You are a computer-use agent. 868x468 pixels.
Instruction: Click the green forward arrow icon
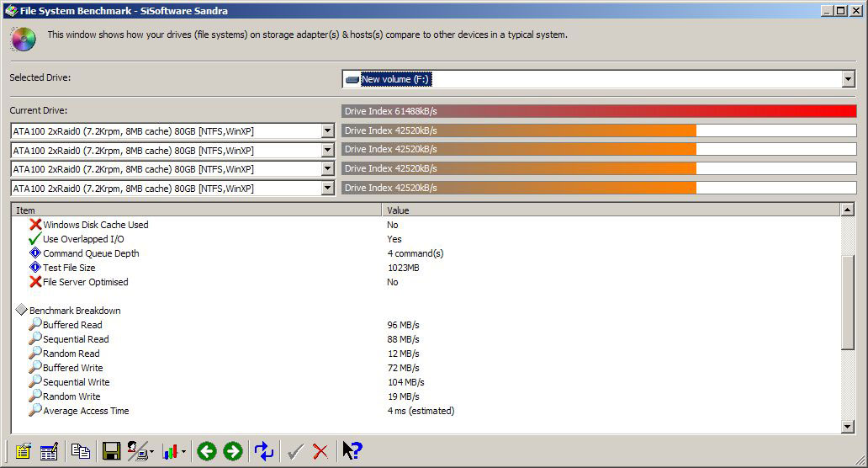pyautogui.click(x=232, y=451)
